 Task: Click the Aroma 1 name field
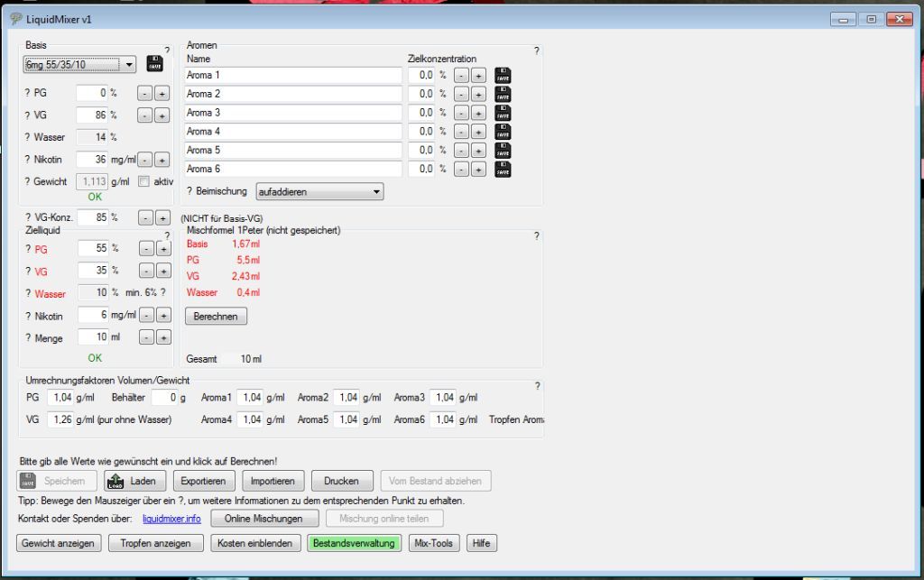tap(292, 75)
